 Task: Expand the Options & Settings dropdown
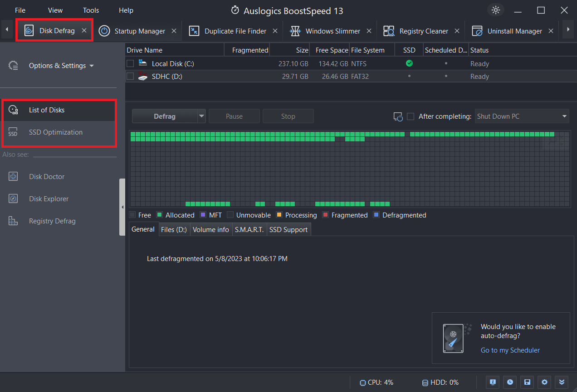[x=92, y=66]
